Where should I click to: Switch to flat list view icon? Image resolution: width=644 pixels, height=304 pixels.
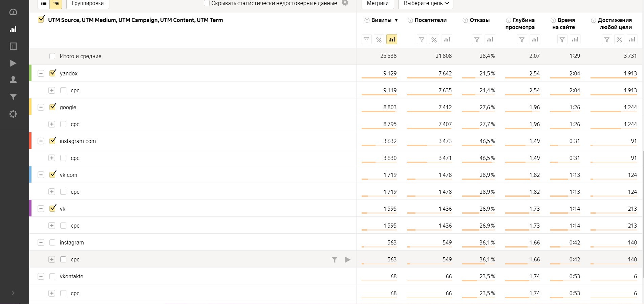44,3
